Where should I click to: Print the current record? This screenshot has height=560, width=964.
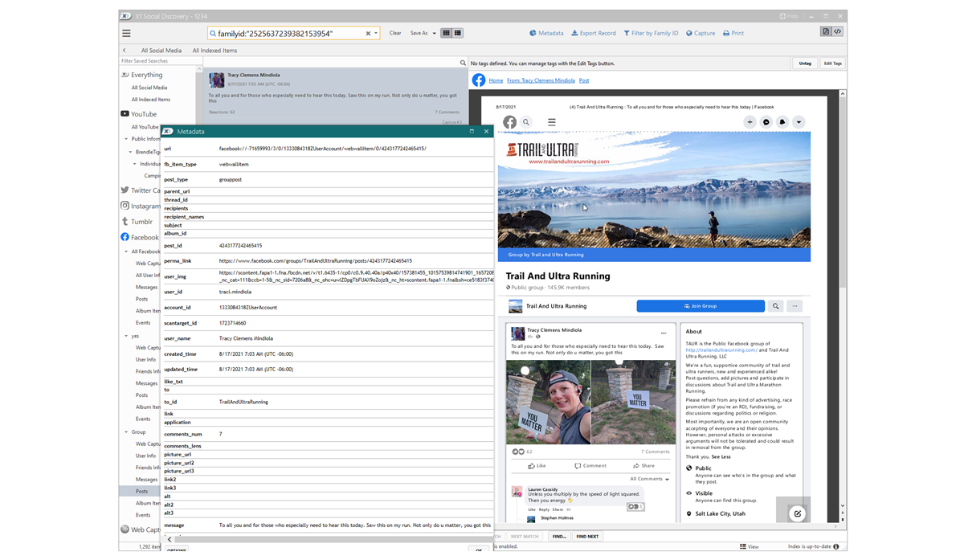click(x=733, y=33)
